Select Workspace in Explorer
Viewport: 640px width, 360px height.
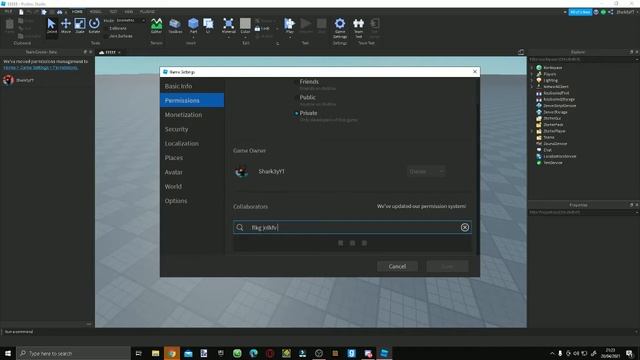coord(553,68)
